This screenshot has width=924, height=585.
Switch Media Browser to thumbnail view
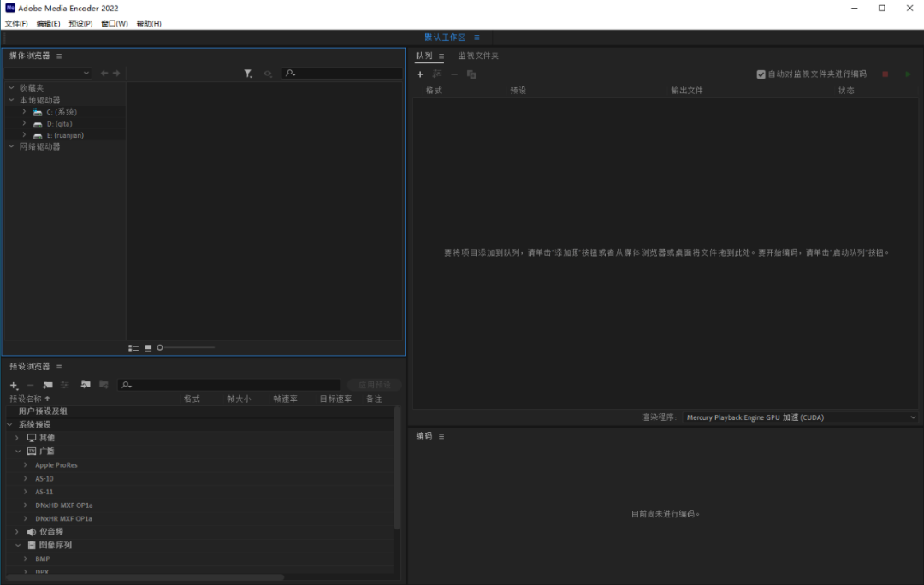148,347
